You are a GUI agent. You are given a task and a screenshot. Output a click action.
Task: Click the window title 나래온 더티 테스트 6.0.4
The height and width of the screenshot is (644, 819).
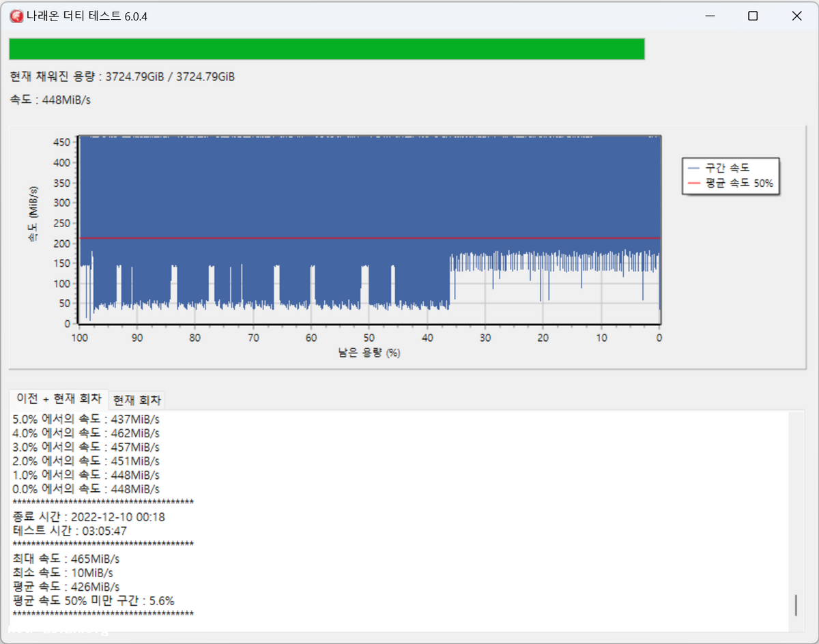tap(87, 16)
